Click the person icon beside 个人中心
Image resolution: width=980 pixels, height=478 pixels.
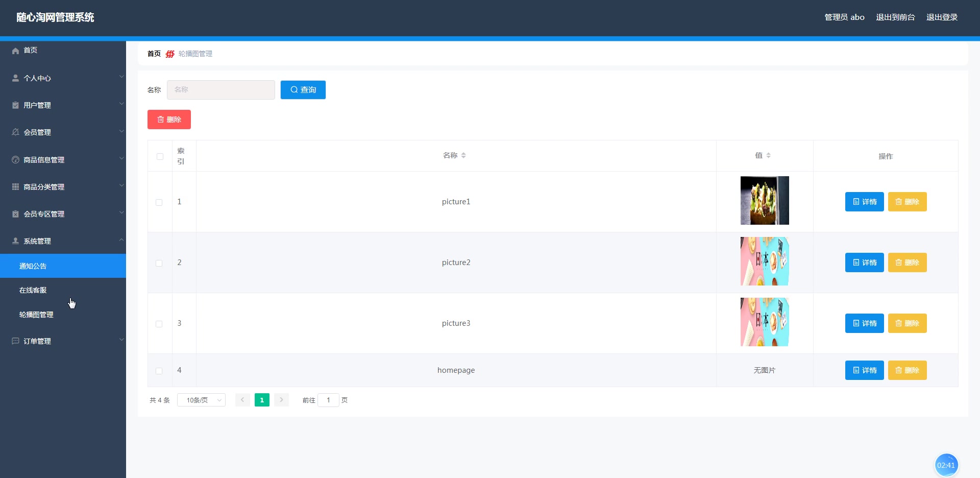15,78
